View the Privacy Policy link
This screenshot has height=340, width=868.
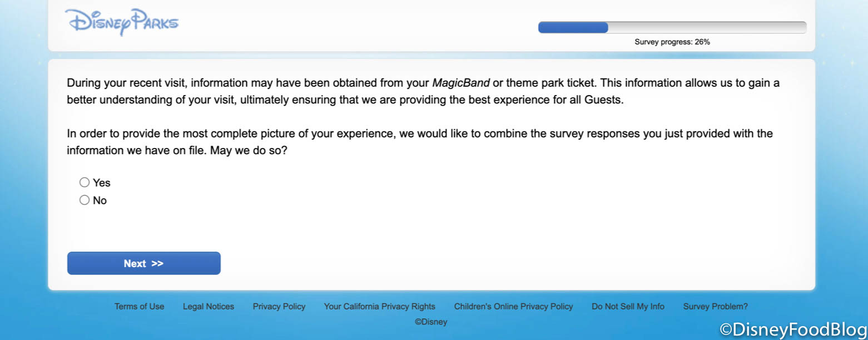pyautogui.click(x=279, y=307)
